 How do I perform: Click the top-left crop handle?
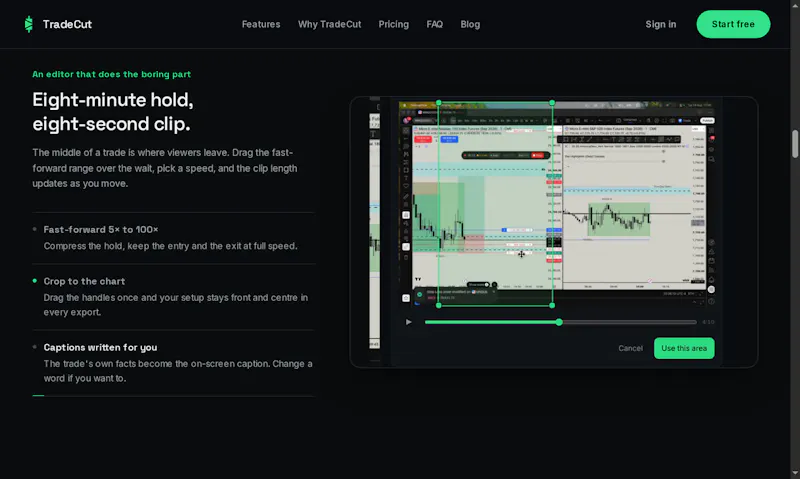[438, 103]
